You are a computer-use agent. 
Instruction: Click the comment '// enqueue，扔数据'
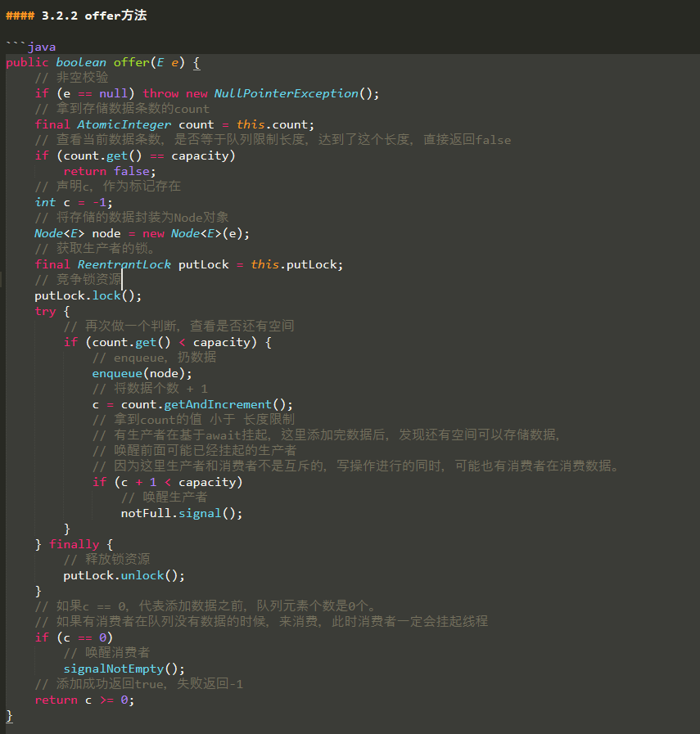154,358
